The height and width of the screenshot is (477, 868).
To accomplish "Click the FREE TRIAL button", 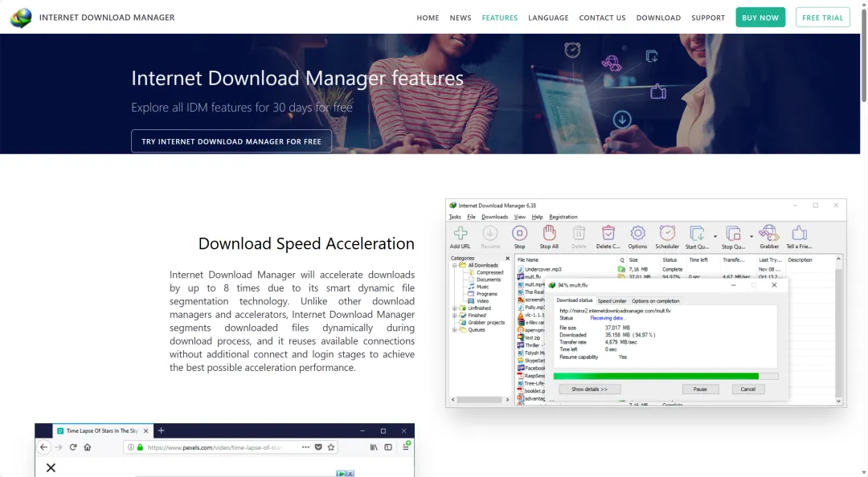I will 822,17.
